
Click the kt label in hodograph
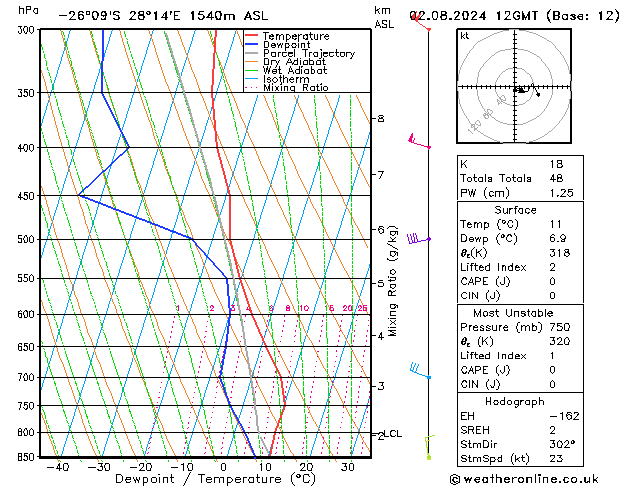tap(465, 36)
